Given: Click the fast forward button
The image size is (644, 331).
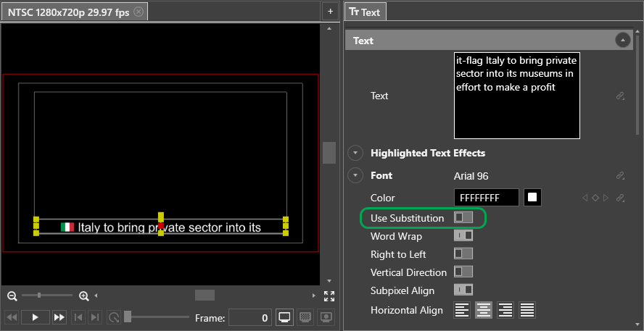Looking at the screenshot, I should click(x=59, y=317).
